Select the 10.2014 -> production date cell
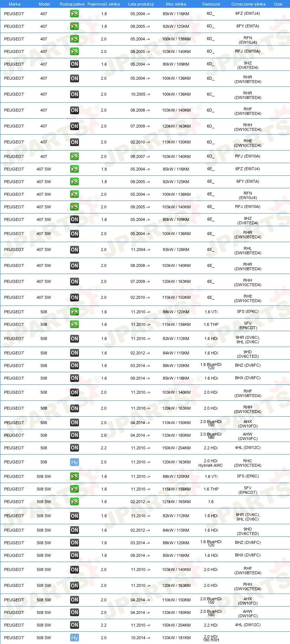This screenshot has height=644, width=290. (141, 638)
